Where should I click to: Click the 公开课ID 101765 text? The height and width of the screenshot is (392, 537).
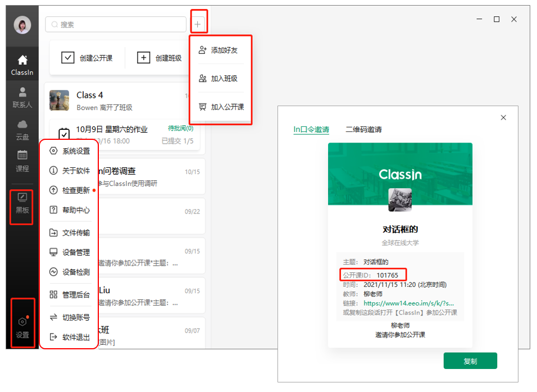coord(371,275)
